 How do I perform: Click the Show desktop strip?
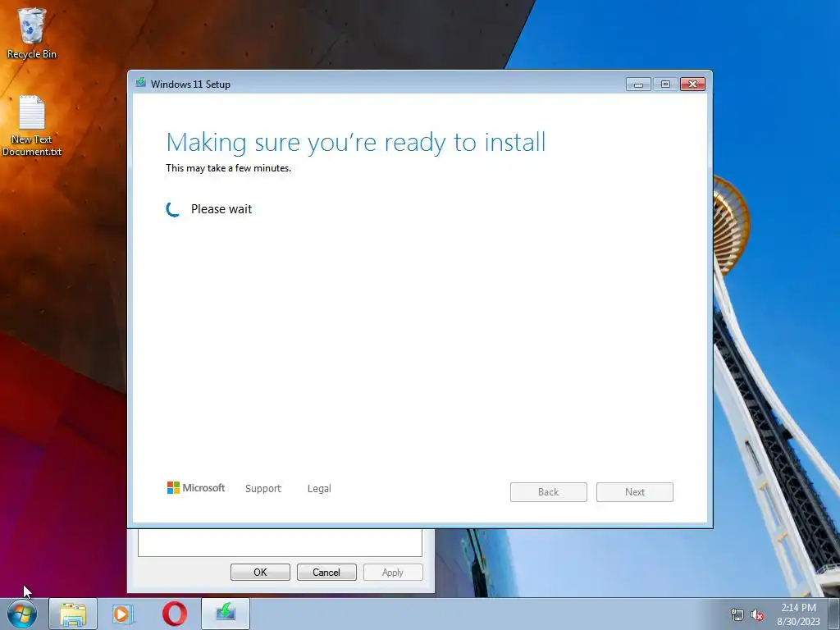[x=833, y=614]
